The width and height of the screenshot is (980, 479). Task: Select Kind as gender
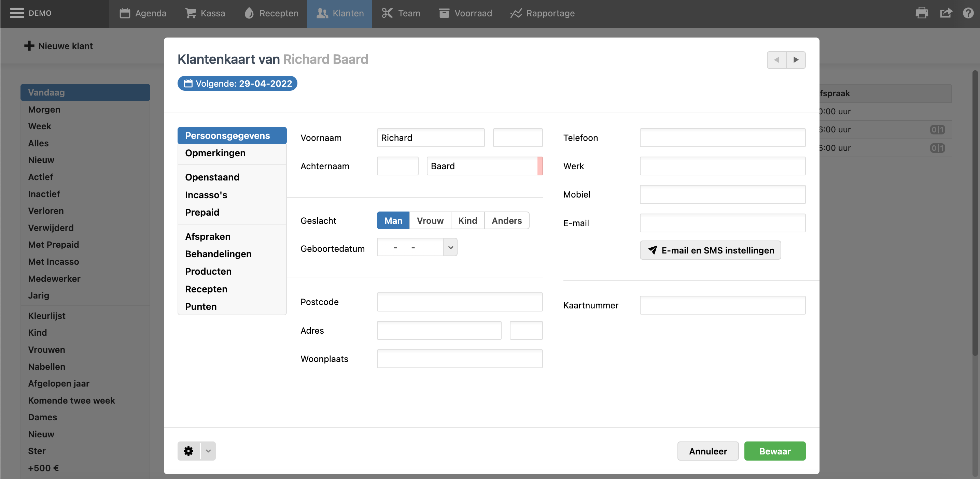coord(467,220)
